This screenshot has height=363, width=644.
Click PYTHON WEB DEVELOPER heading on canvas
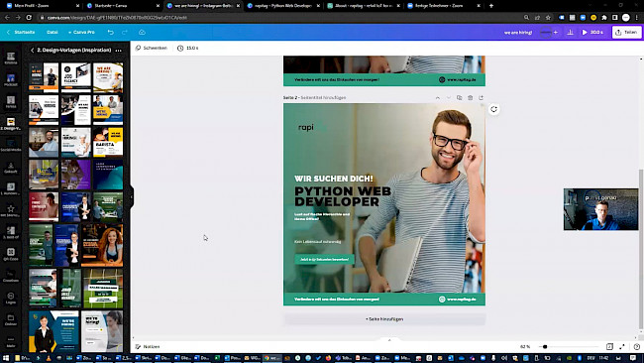[x=343, y=196]
